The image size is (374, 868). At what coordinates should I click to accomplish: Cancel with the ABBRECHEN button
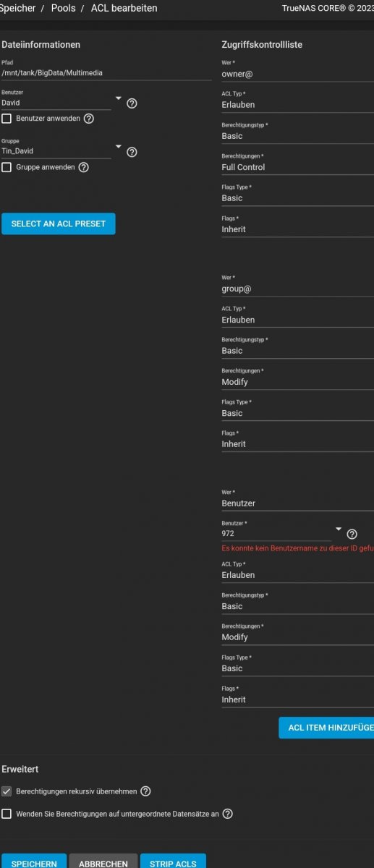tap(103, 862)
